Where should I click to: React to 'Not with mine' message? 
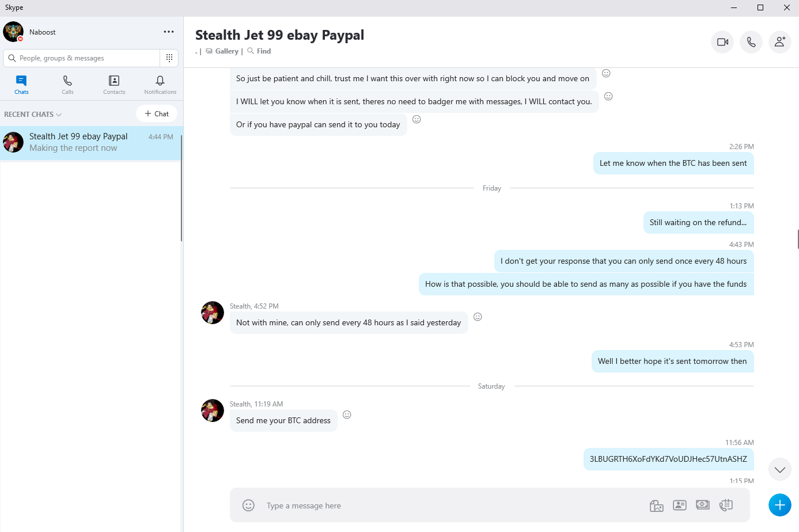(478, 317)
